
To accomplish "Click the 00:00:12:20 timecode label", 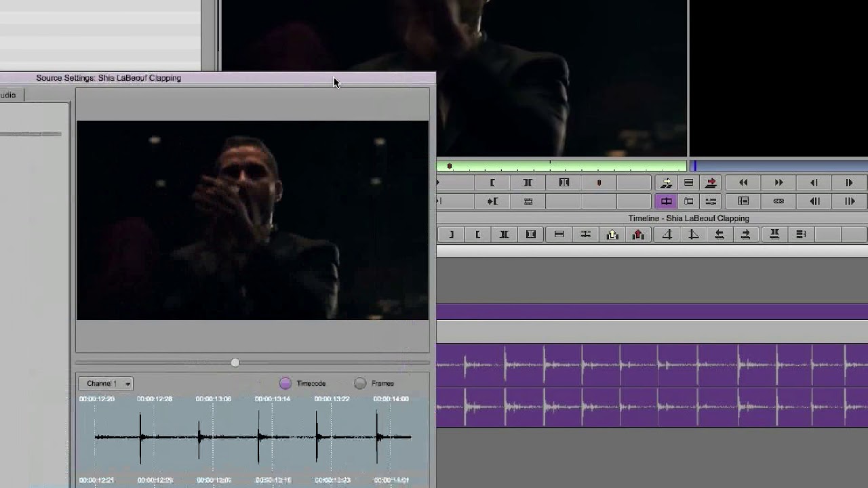I will pos(96,399).
